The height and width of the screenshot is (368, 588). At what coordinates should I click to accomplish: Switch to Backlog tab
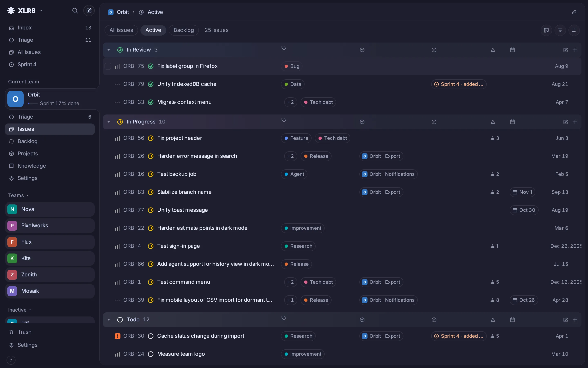click(184, 30)
